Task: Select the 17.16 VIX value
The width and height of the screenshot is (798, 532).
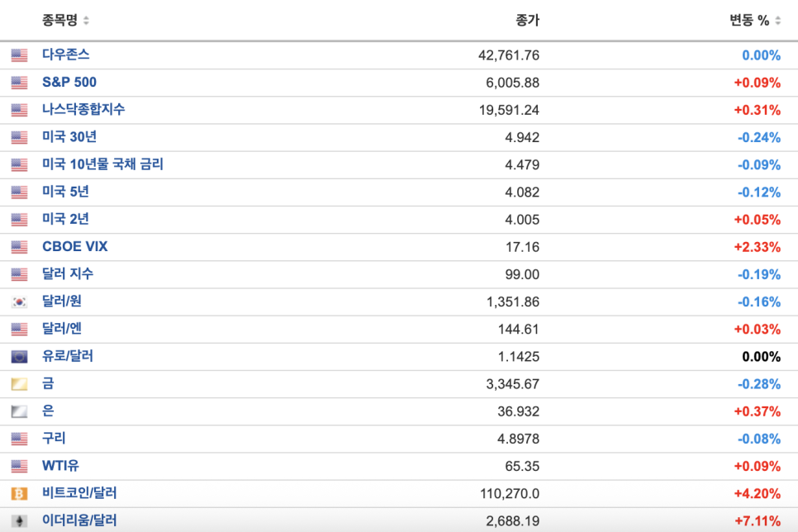Action: [522, 248]
